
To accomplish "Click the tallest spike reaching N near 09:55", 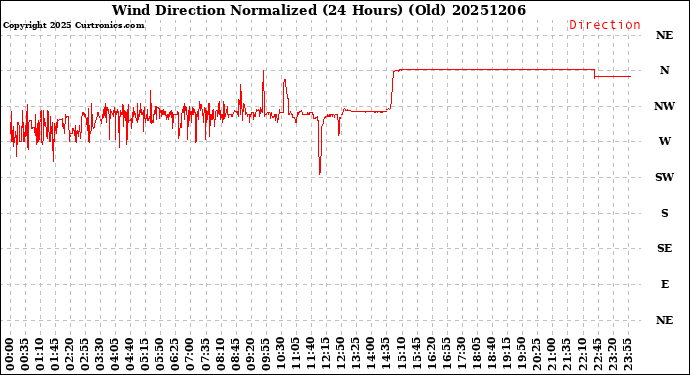I will pos(263,92).
